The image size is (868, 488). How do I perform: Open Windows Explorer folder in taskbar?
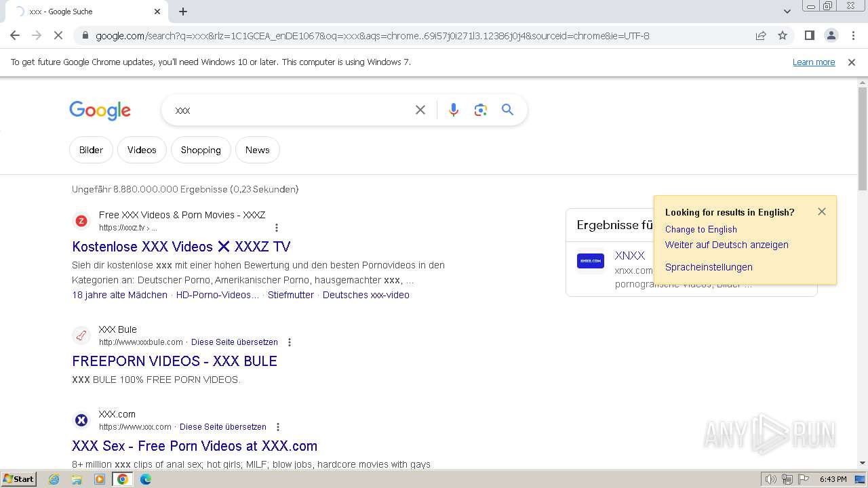[x=77, y=479]
